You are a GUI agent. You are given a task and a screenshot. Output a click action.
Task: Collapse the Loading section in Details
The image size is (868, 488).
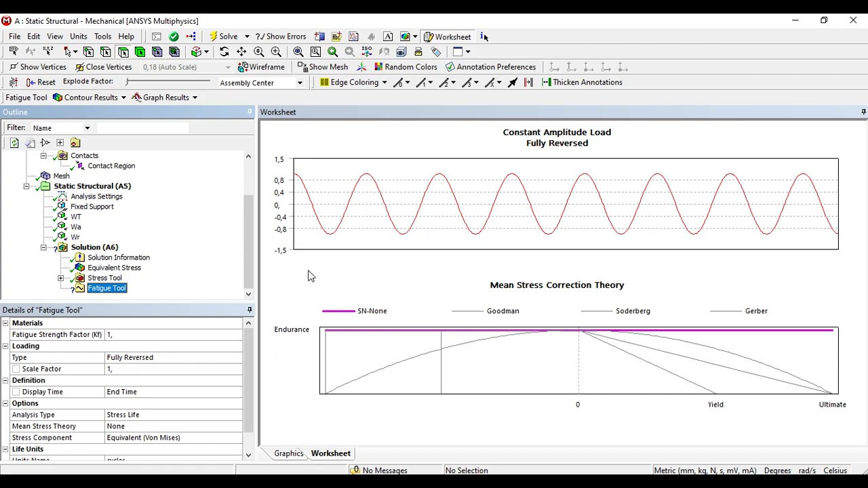pyautogui.click(x=5, y=346)
